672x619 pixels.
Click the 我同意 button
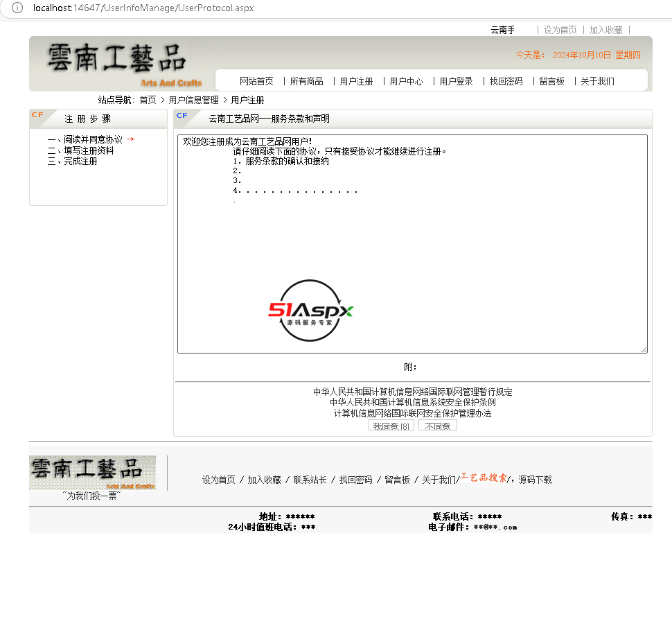pos(391,426)
